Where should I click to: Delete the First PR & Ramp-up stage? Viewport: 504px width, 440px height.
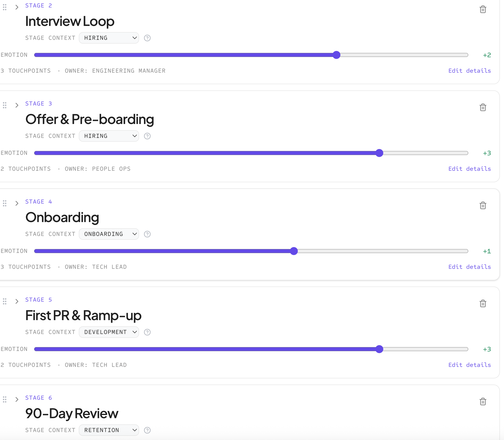click(483, 303)
